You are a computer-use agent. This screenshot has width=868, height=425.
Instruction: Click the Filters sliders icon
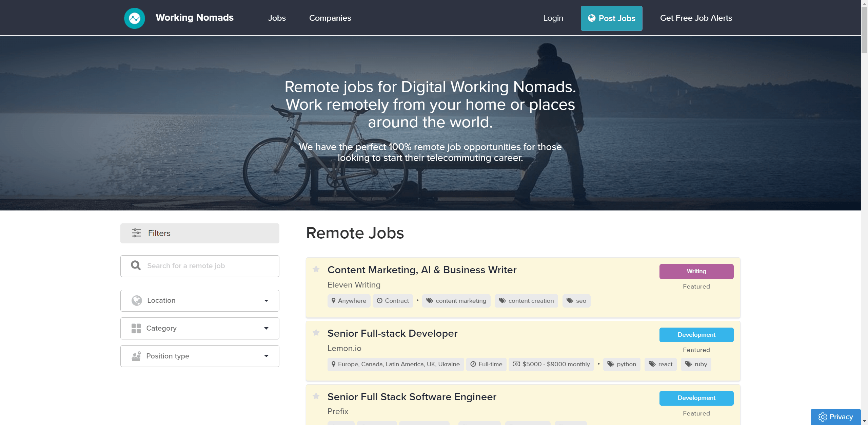(137, 233)
